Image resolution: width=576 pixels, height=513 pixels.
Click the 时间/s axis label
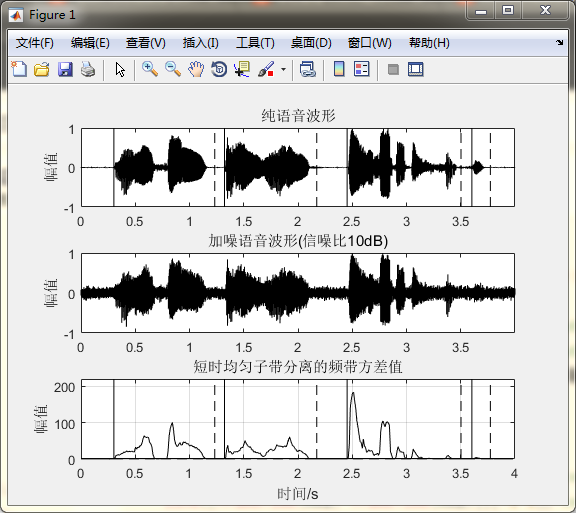point(298,494)
